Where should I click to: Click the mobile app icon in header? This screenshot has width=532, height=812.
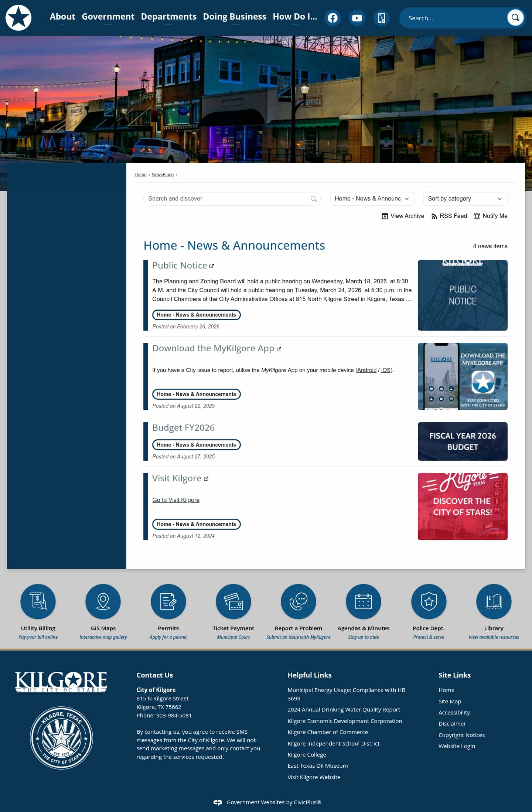tap(381, 18)
